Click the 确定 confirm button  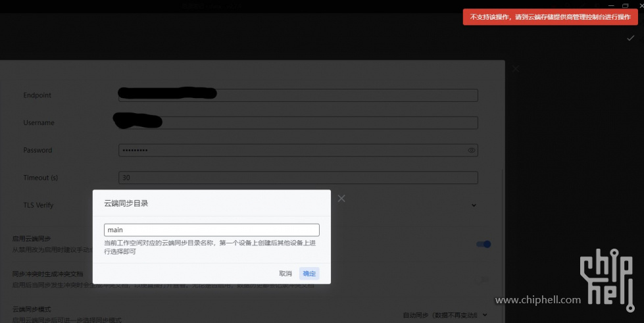coord(309,274)
